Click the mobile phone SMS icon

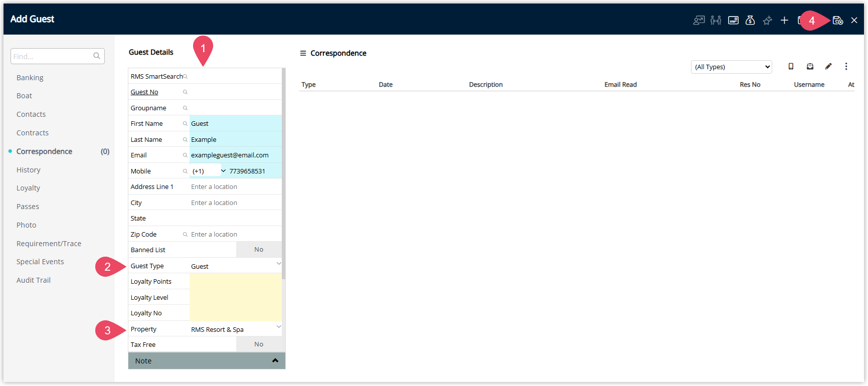point(791,66)
